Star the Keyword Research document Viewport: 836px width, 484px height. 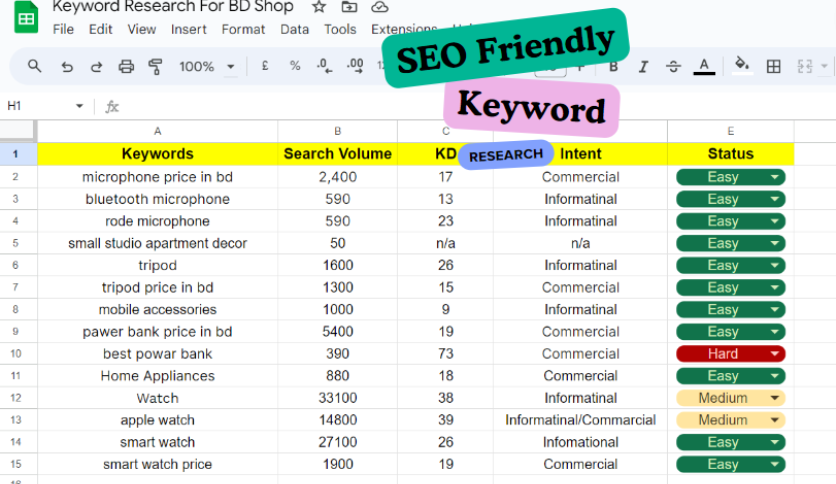319,7
